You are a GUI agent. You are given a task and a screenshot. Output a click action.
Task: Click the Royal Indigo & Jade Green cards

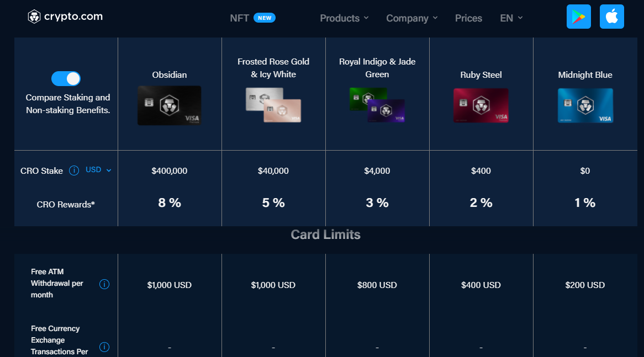tap(377, 104)
